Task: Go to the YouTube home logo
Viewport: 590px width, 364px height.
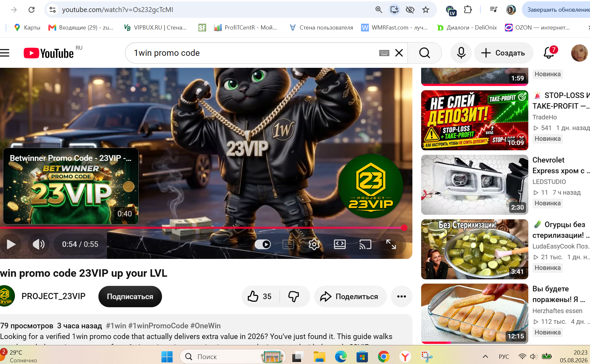Action: 49,53
